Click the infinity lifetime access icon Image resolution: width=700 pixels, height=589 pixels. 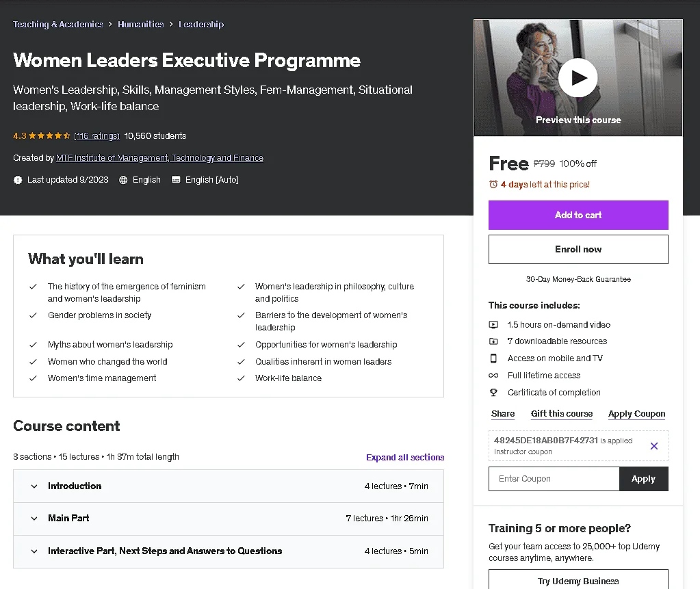[493, 376]
